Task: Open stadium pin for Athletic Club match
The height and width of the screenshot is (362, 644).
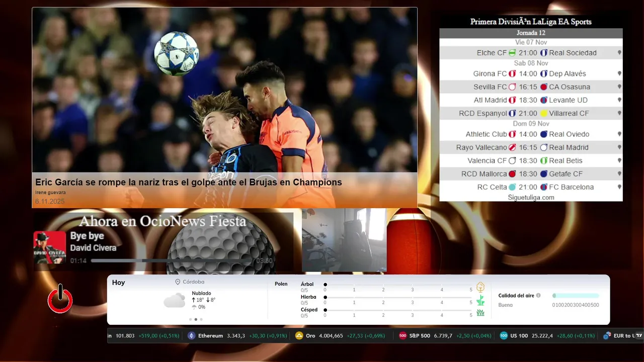Action: (619, 134)
